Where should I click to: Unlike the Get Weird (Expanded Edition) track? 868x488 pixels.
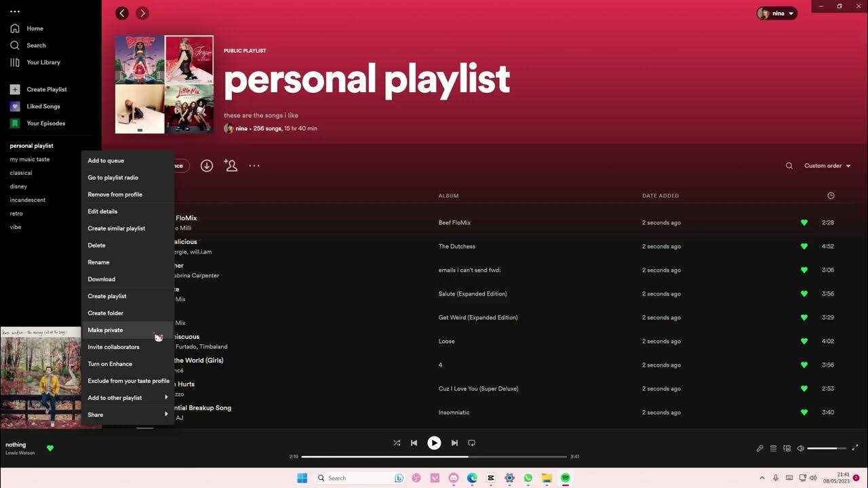804,317
